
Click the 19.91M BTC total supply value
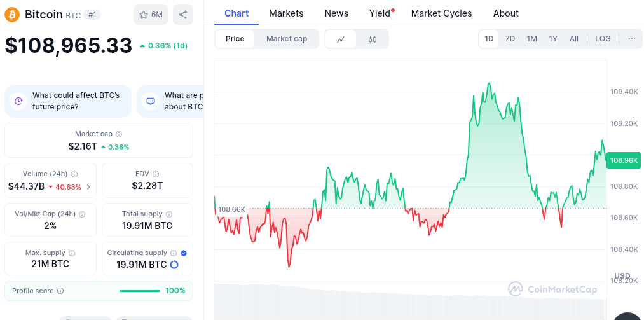pyautogui.click(x=147, y=225)
